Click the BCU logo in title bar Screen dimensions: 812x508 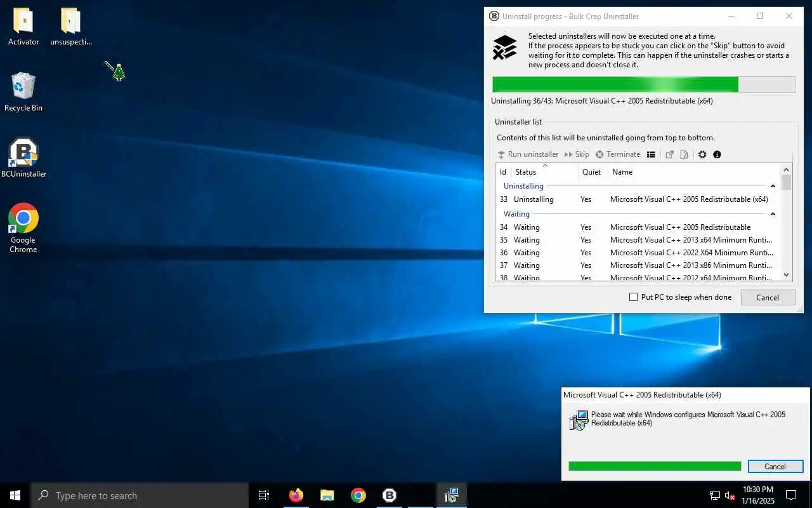[494, 17]
